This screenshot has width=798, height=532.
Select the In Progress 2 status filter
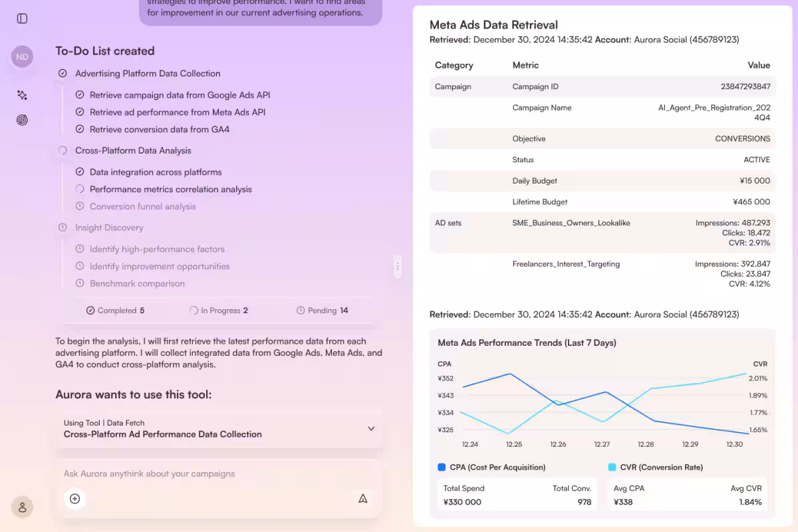pyautogui.click(x=219, y=311)
